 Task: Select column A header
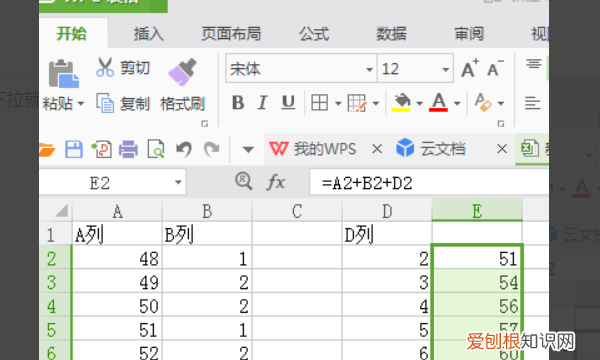[x=117, y=211]
